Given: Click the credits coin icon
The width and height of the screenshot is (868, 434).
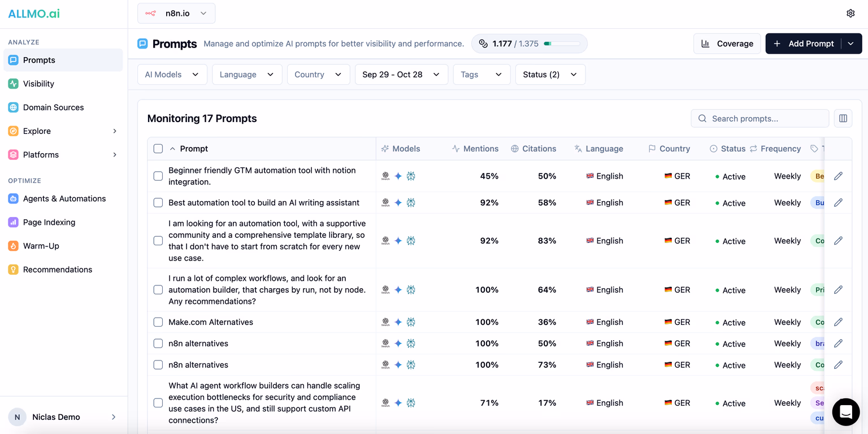Looking at the screenshot, I should [483, 44].
